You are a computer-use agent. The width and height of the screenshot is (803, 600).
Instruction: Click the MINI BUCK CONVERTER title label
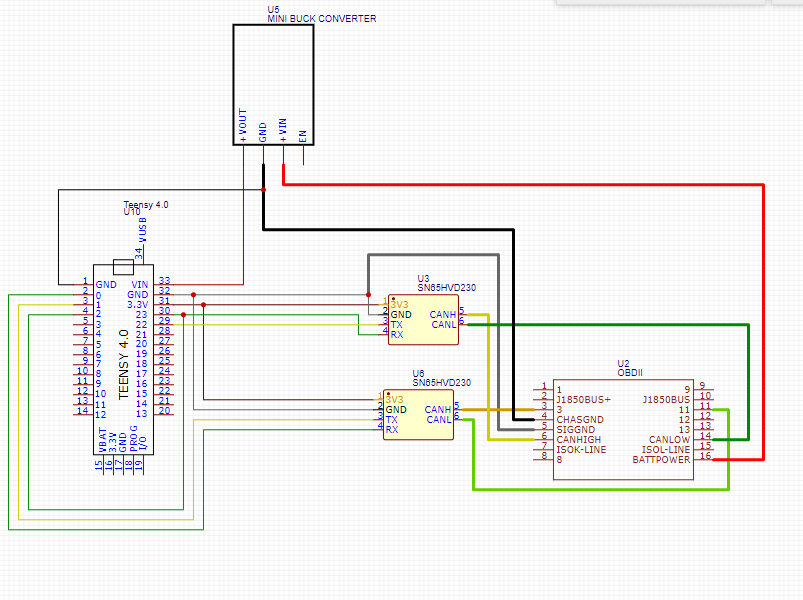(x=322, y=19)
